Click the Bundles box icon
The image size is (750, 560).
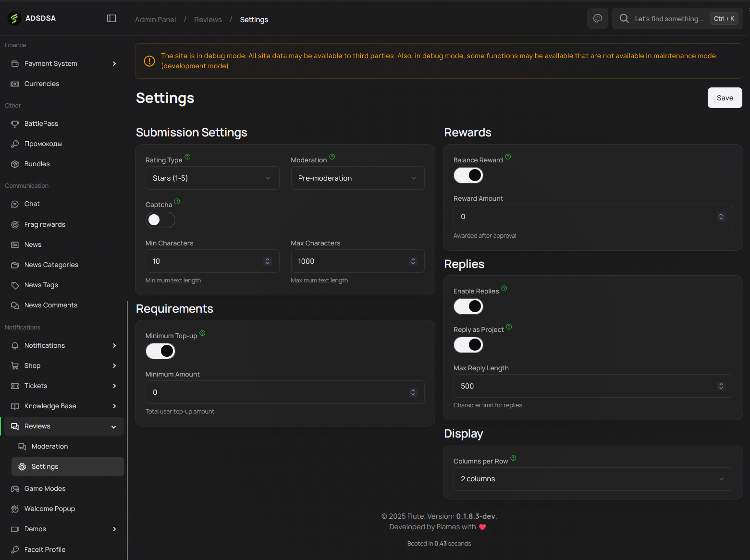(x=15, y=164)
